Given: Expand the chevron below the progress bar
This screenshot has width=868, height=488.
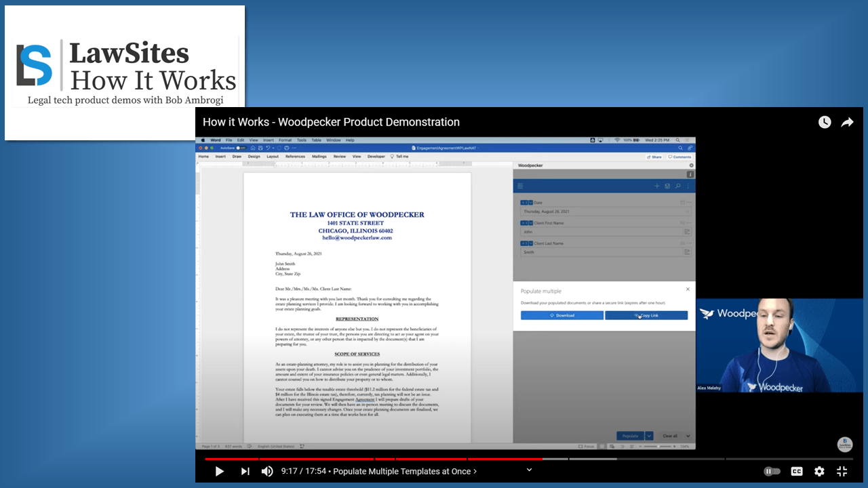Looking at the screenshot, I should 530,468.
